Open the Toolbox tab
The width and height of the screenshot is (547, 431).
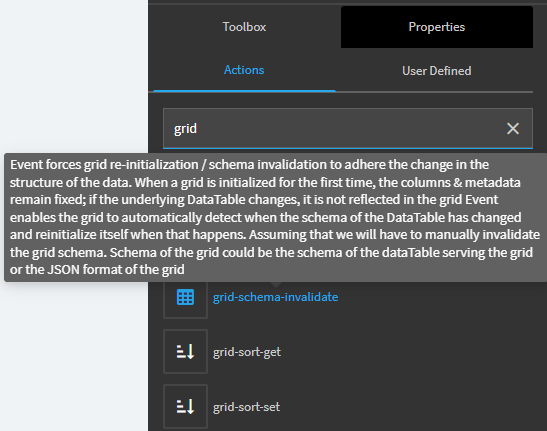point(244,27)
